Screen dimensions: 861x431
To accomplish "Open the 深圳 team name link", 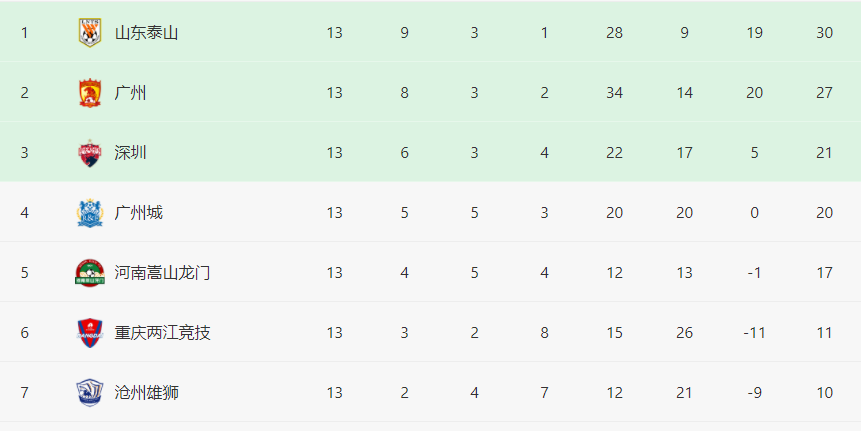I will [130, 153].
